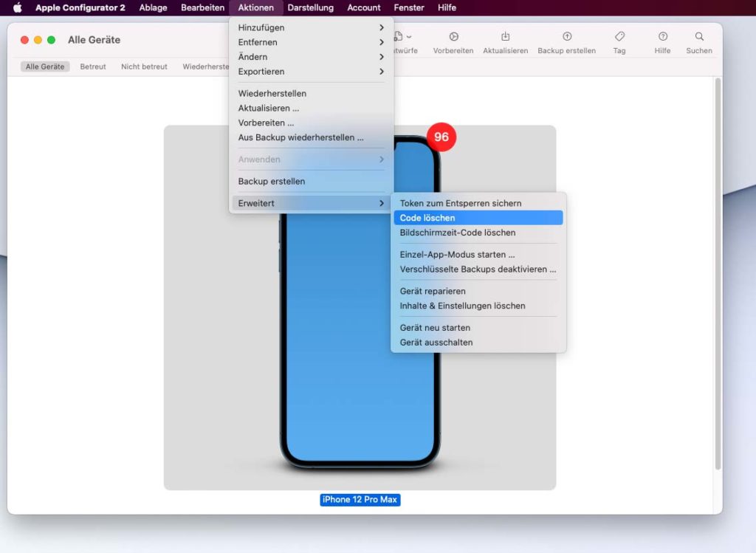Click the red 96 badge
This screenshot has width=756, height=553.
441,137
